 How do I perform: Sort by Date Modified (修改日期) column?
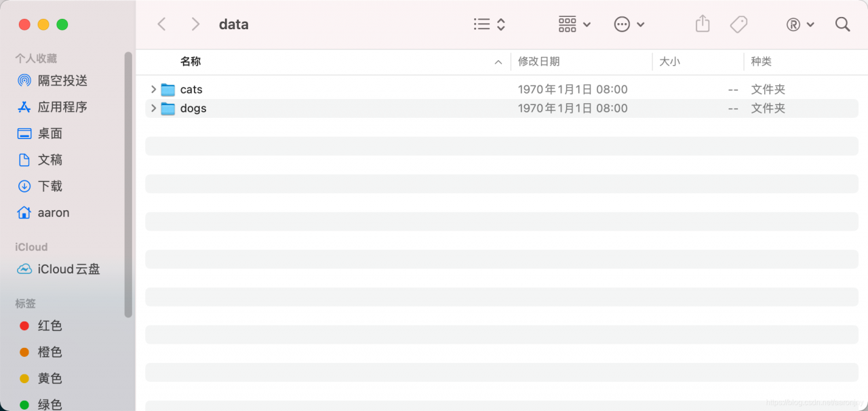click(539, 62)
